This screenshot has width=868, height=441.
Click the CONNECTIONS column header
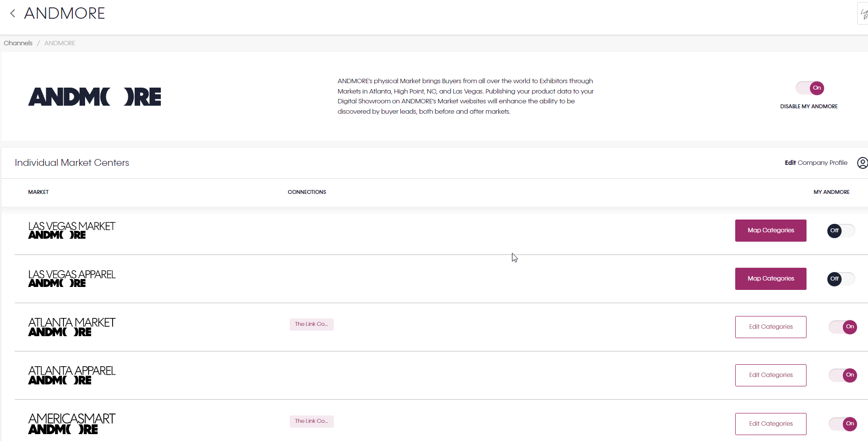coord(307,192)
